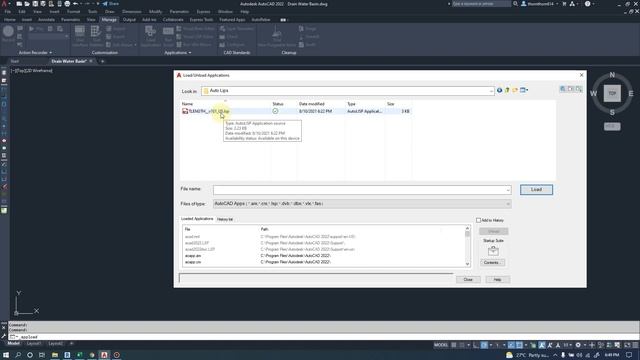The width and height of the screenshot is (640, 360).
Task: Open the Dimension menu
Action: tap(131, 12)
